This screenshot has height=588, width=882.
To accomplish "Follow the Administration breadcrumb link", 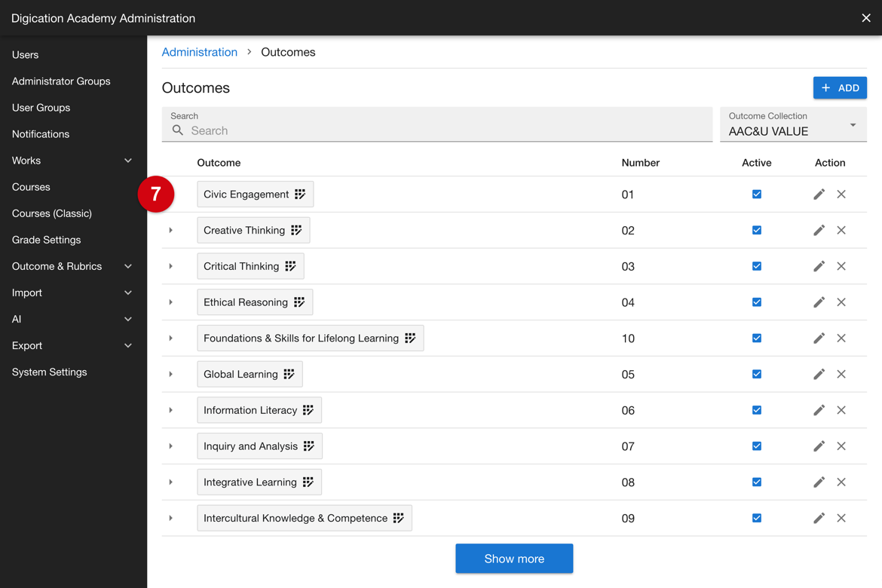I will point(200,52).
